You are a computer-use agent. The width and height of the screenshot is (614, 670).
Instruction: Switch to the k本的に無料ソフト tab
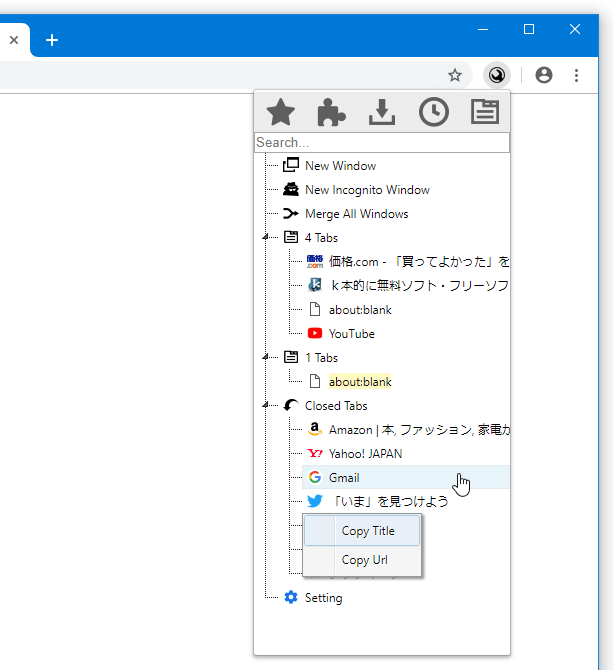coord(419,285)
